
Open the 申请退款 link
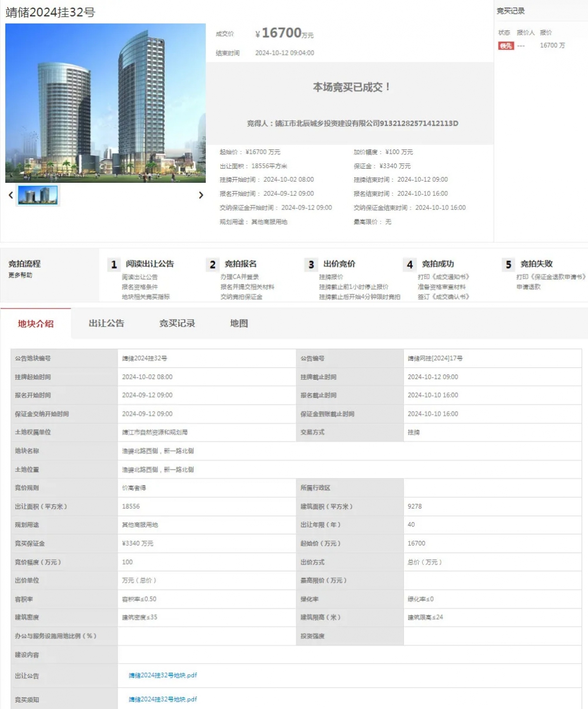pos(529,287)
